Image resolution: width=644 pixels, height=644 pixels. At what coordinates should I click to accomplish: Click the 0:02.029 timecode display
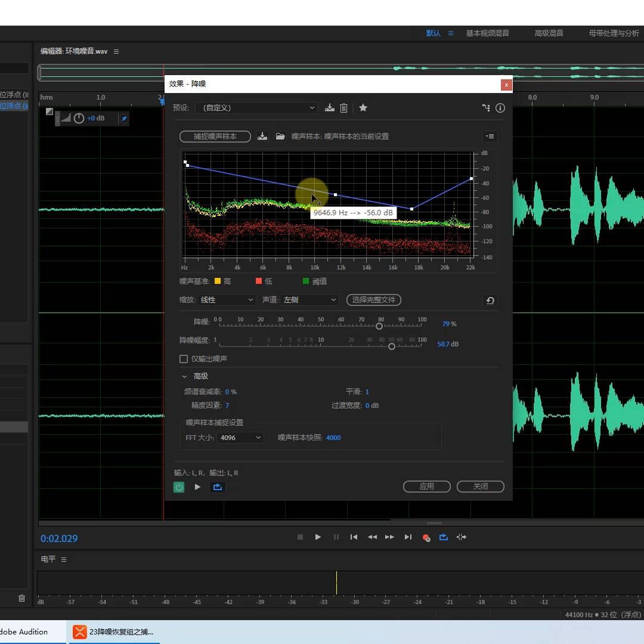tap(58, 538)
